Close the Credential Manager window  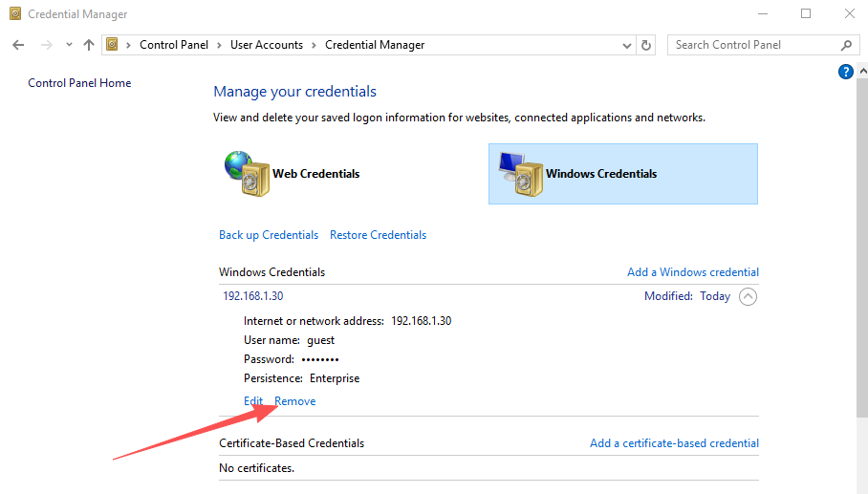coord(849,13)
